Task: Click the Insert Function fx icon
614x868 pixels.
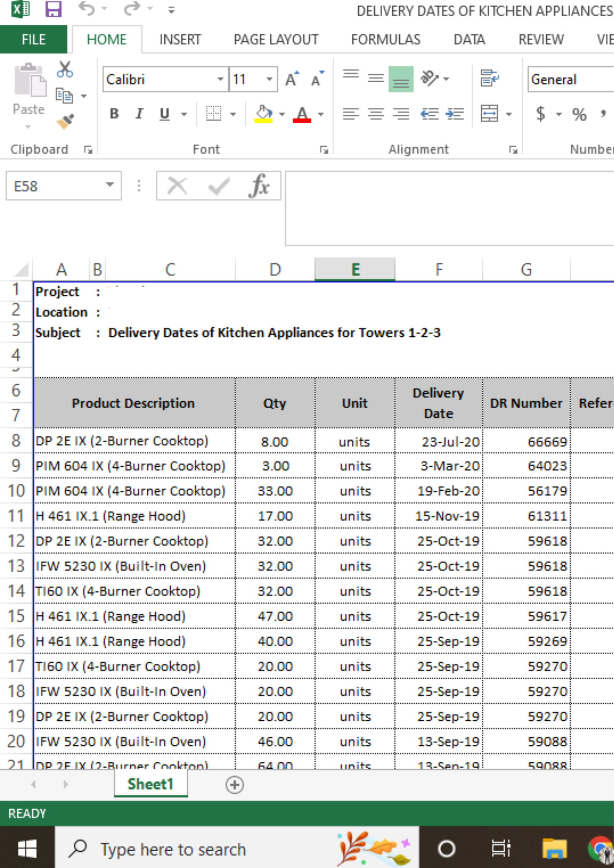Action: [259, 186]
